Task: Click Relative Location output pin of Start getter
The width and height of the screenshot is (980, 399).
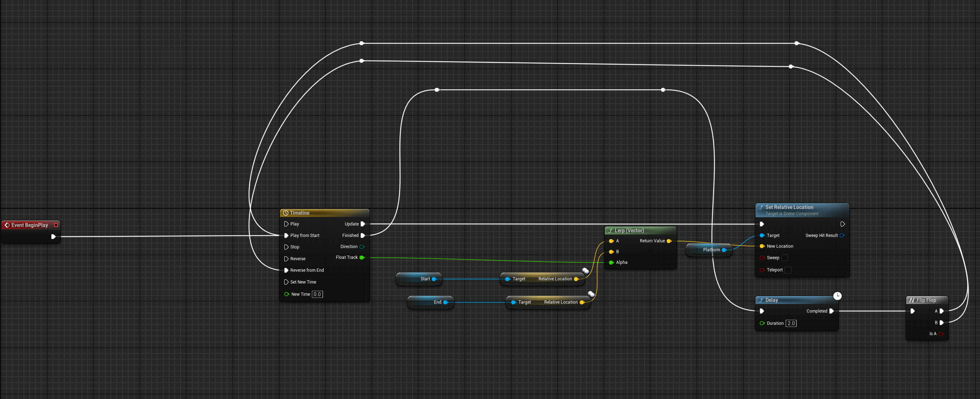Action: point(576,279)
